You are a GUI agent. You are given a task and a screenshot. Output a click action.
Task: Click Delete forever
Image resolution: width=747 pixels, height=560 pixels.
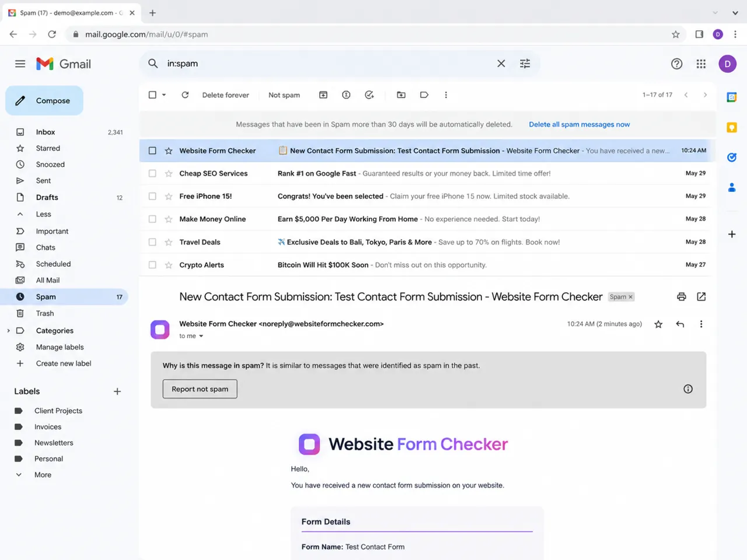tap(225, 94)
